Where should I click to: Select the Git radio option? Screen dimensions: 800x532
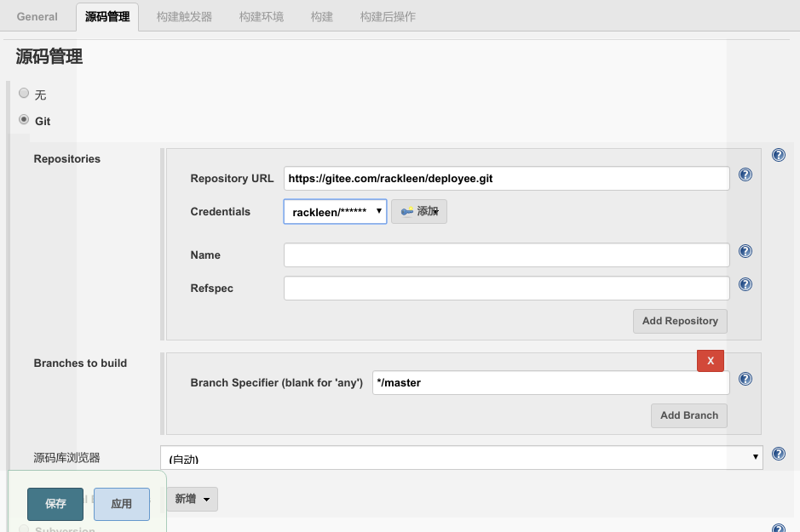point(24,120)
